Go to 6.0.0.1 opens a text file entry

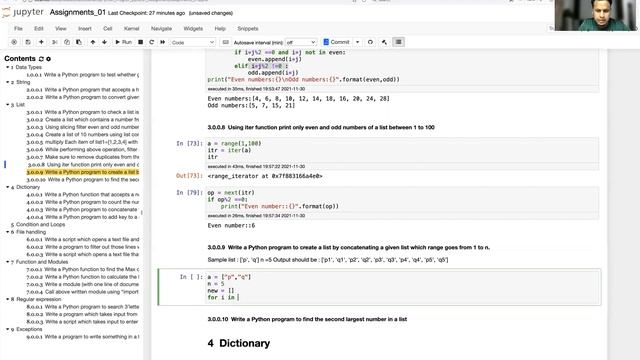click(x=83, y=239)
